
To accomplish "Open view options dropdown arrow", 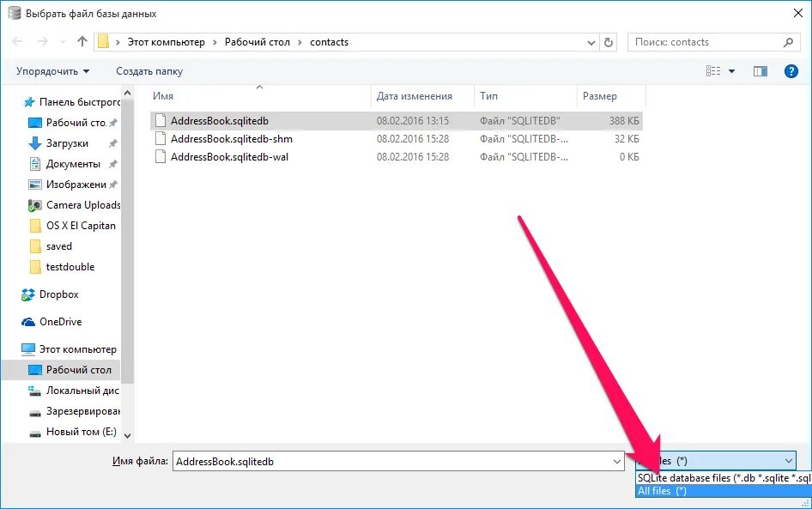I will 731,71.
